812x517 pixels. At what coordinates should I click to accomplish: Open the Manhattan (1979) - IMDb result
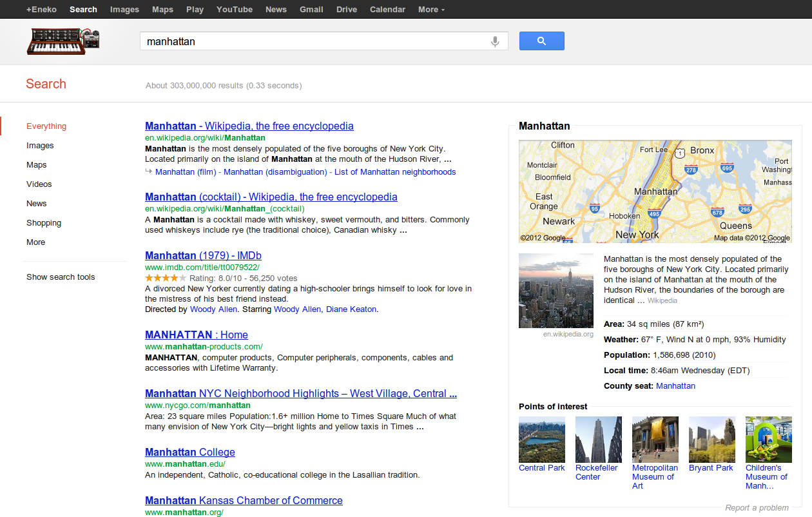[x=203, y=256]
